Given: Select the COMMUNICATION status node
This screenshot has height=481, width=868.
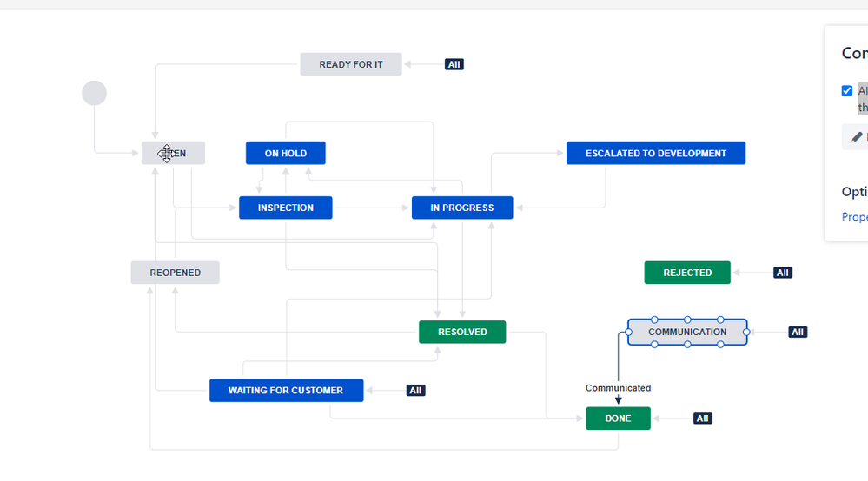Looking at the screenshot, I should click(687, 332).
